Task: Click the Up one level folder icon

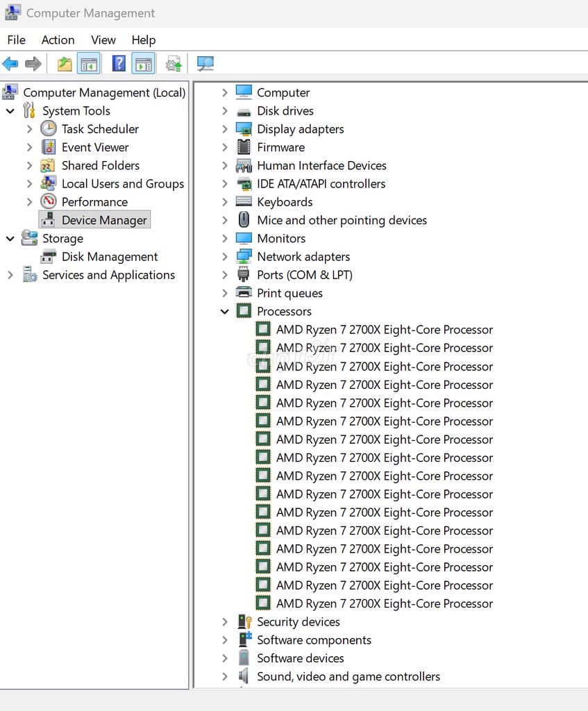Action: (x=65, y=64)
